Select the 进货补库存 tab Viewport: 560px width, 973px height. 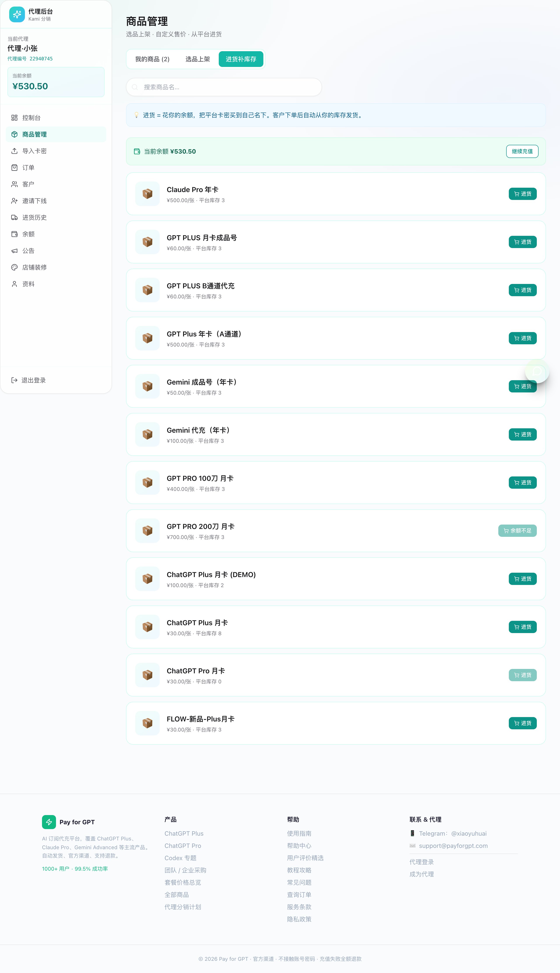[x=241, y=59]
